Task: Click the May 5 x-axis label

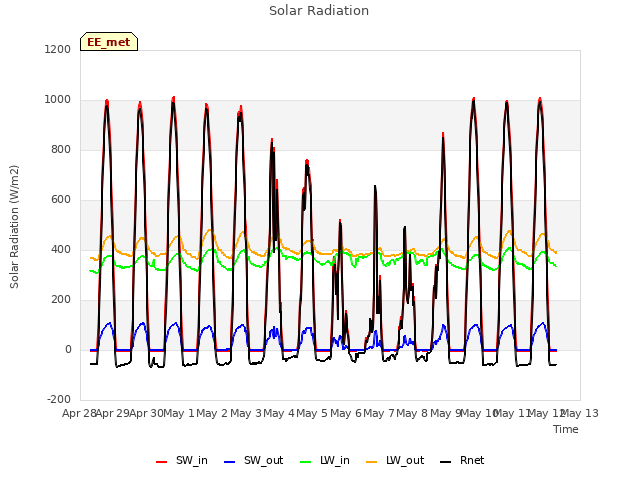Action: coord(312,413)
